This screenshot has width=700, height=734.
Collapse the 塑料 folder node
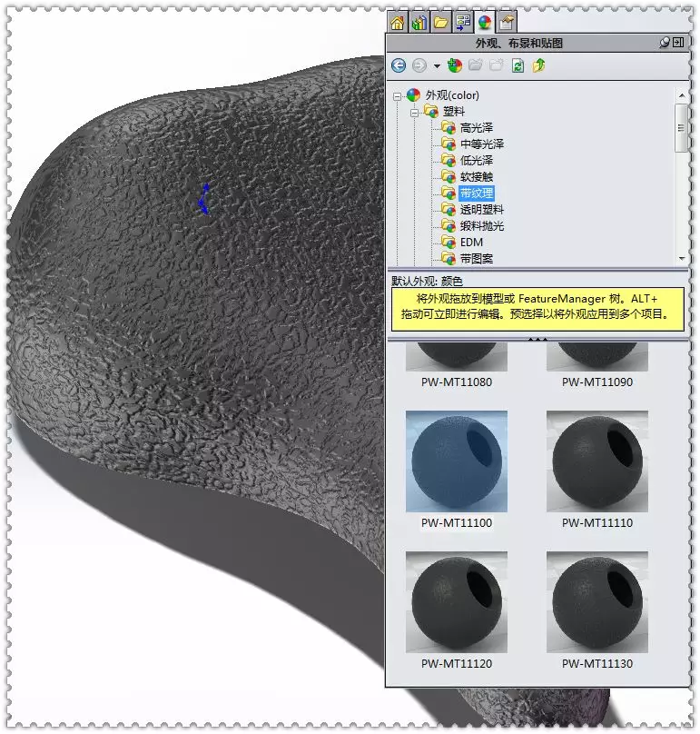click(x=414, y=113)
